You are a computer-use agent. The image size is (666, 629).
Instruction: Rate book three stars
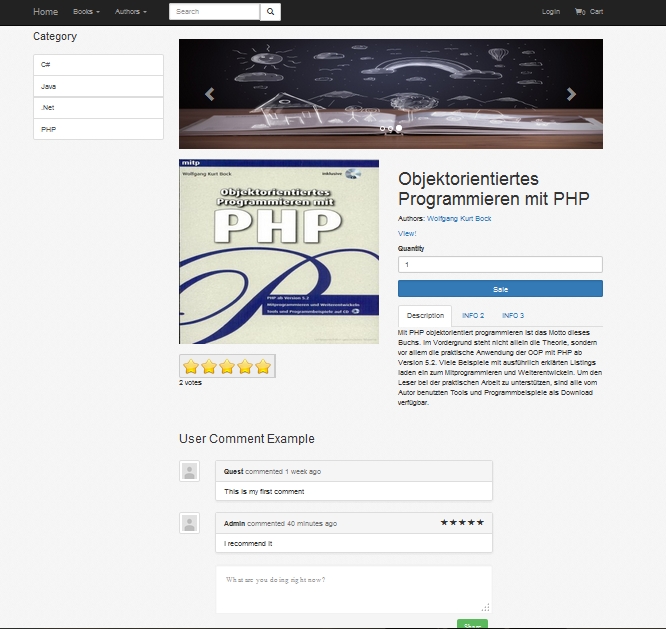pyautogui.click(x=227, y=366)
